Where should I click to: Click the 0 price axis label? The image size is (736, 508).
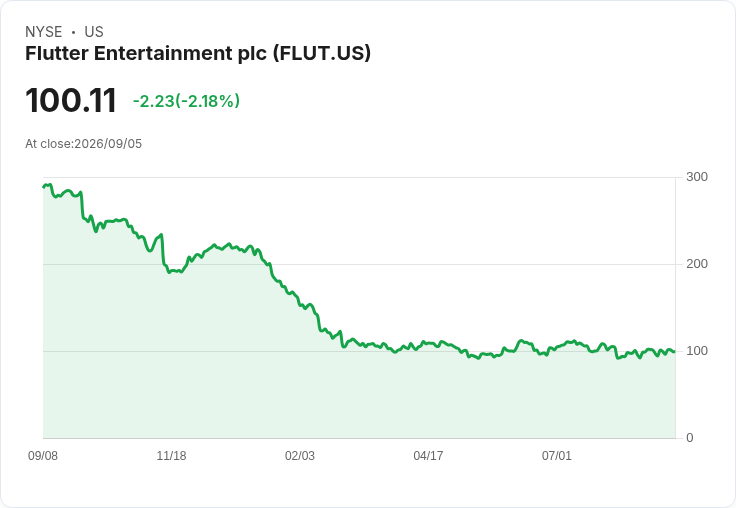[x=690, y=438]
